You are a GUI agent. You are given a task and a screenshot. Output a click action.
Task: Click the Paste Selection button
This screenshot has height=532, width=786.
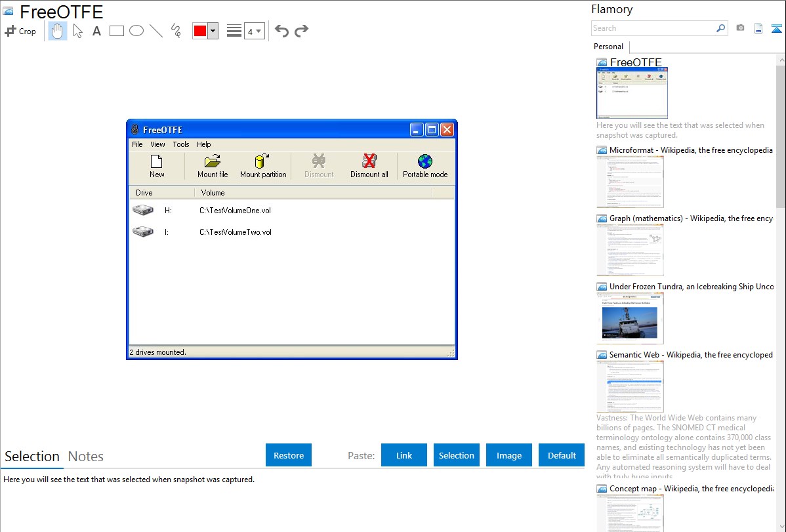[457, 455]
